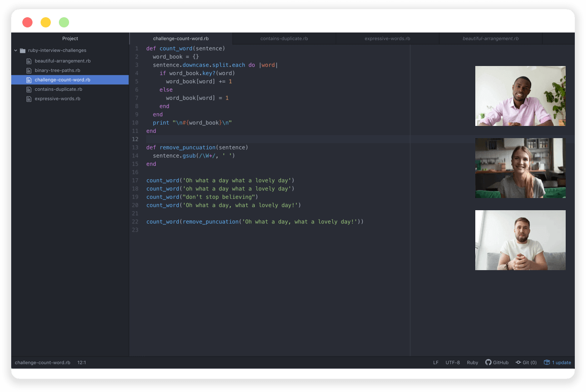Click the package update icon showing 1 update
The image size is (586, 392).
click(x=547, y=362)
